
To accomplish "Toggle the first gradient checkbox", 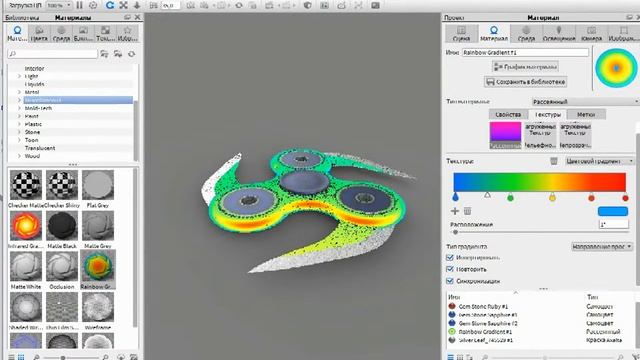I will click(450, 258).
